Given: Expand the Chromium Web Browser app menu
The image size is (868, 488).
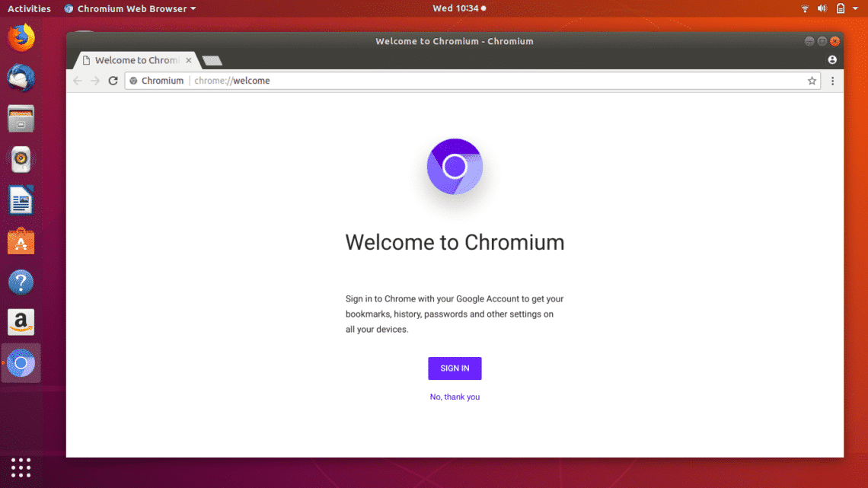Looking at the screenshot, I should (x=130, y=8).
